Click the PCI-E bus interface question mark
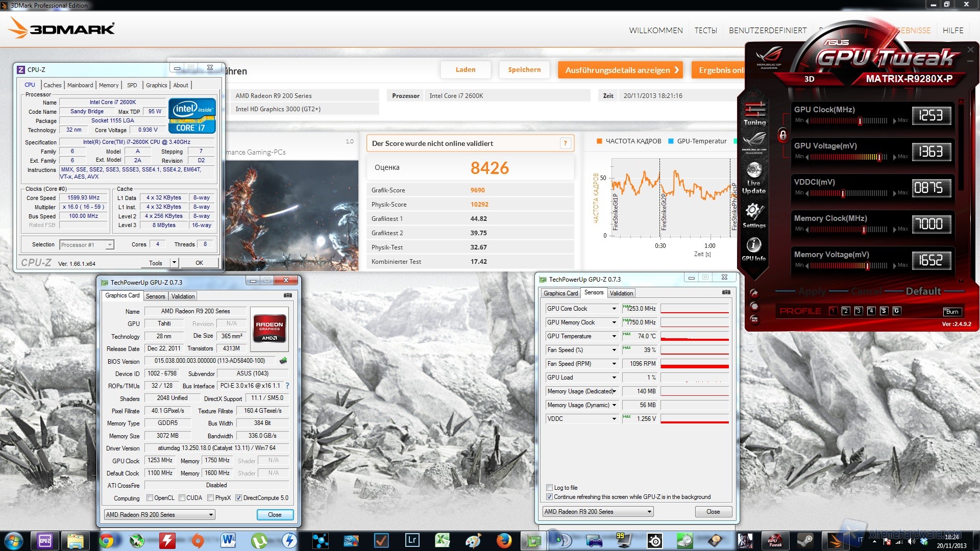The height and width of the screenshot is (551, 980). click(287, 386)
